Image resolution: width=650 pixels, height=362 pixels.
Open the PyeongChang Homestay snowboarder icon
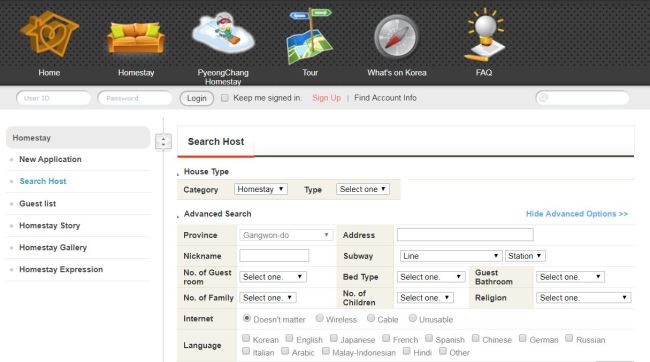pyautogui.click(x=223, y=33)
